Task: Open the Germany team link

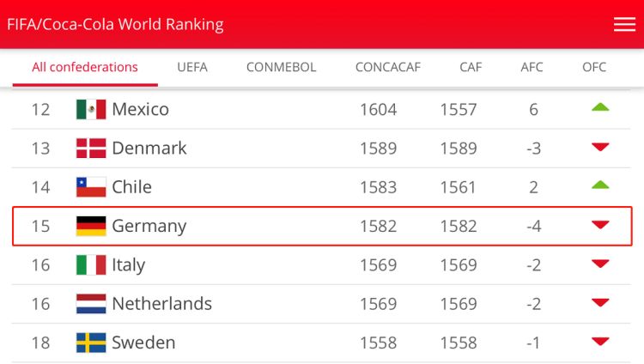Action: pyautogui.click(x=149, y=226)
